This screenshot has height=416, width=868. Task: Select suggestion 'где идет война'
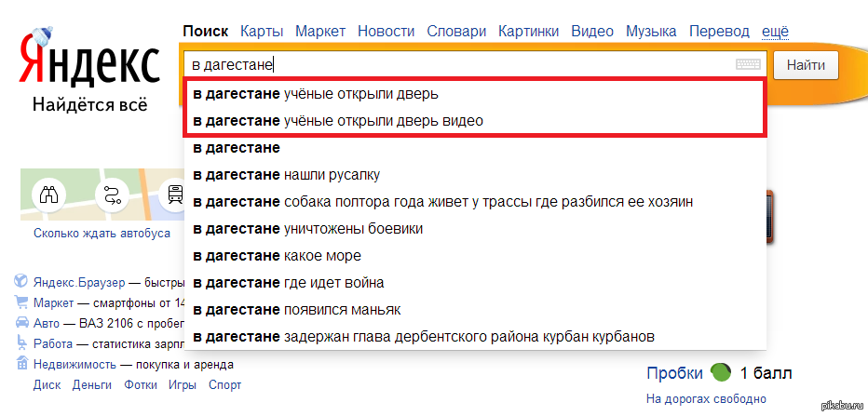(x=476, y=283)
